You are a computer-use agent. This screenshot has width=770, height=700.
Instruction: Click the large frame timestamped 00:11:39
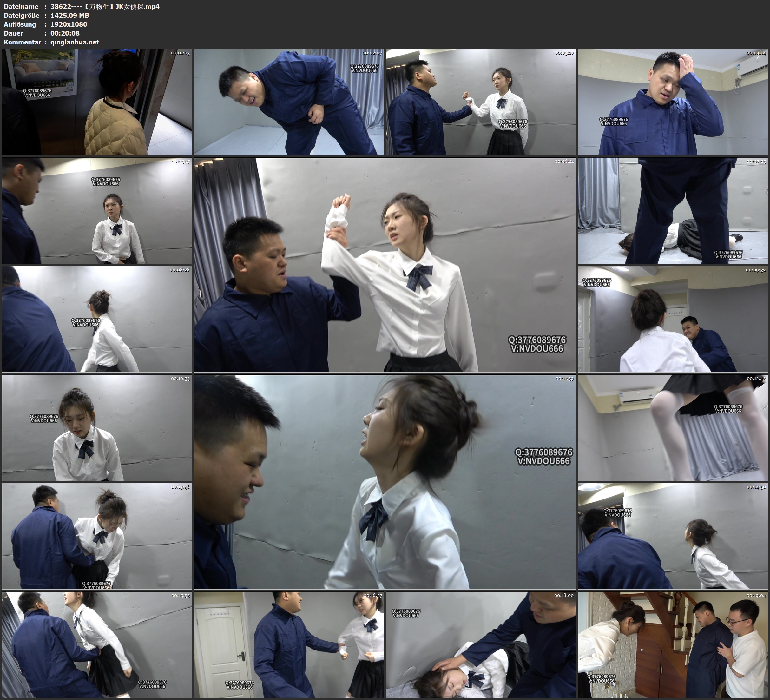coord(385,482)
